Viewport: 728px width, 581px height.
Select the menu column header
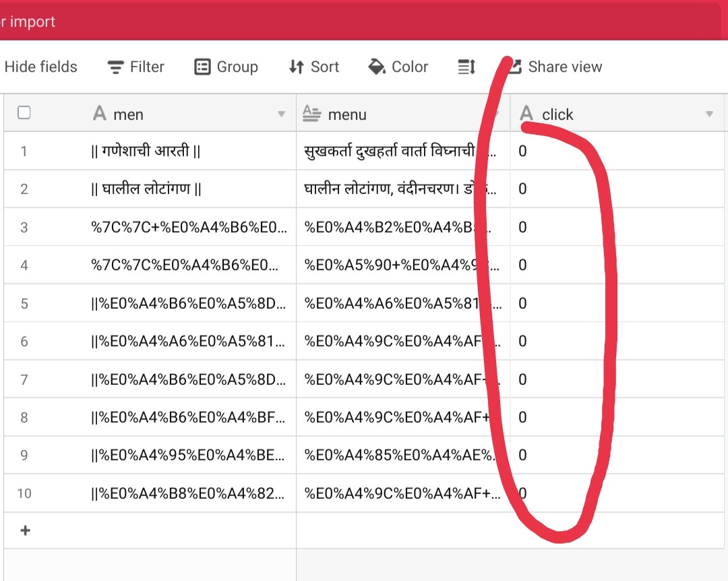point(391,114)
